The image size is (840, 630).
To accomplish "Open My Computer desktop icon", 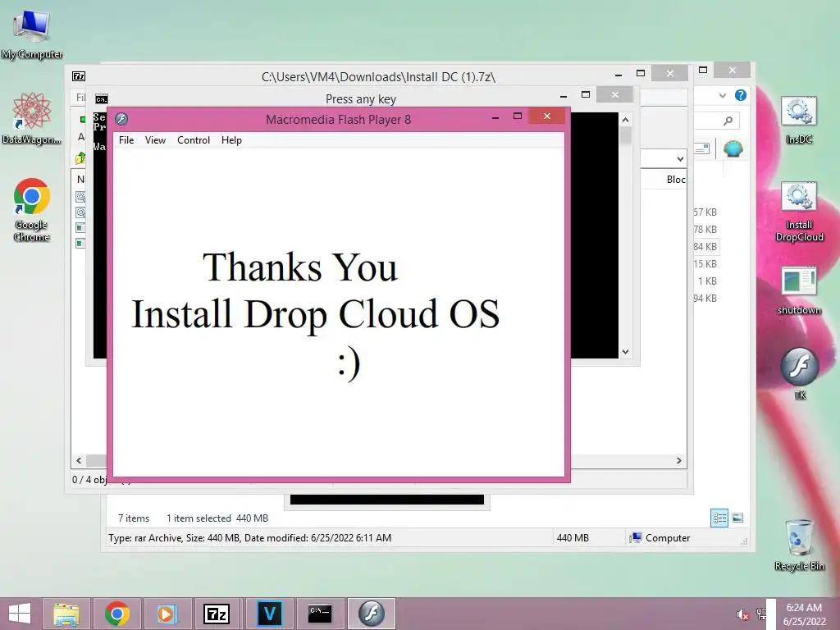I will coord(32,33).
